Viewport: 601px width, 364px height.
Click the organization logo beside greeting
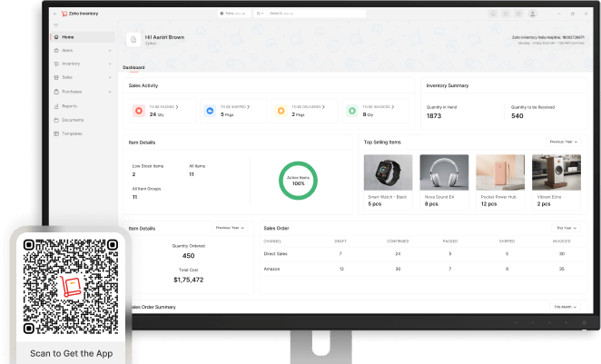(x=133, y=39)
